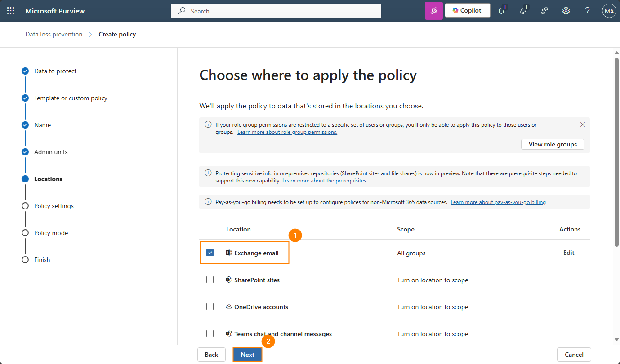Open the Help question mark icon
This screenshot has width=620, height=364.
[587, 11]
